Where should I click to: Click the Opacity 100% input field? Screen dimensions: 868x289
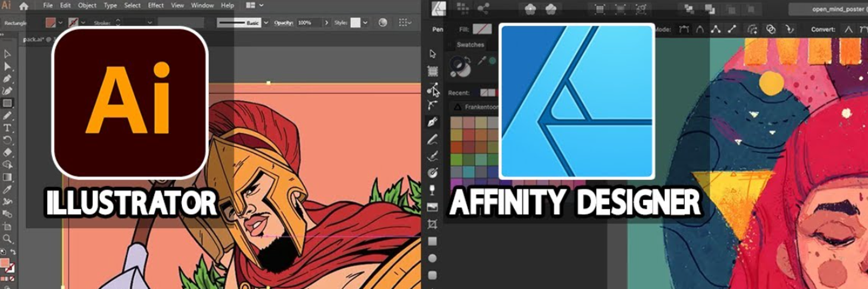point(309,23)
